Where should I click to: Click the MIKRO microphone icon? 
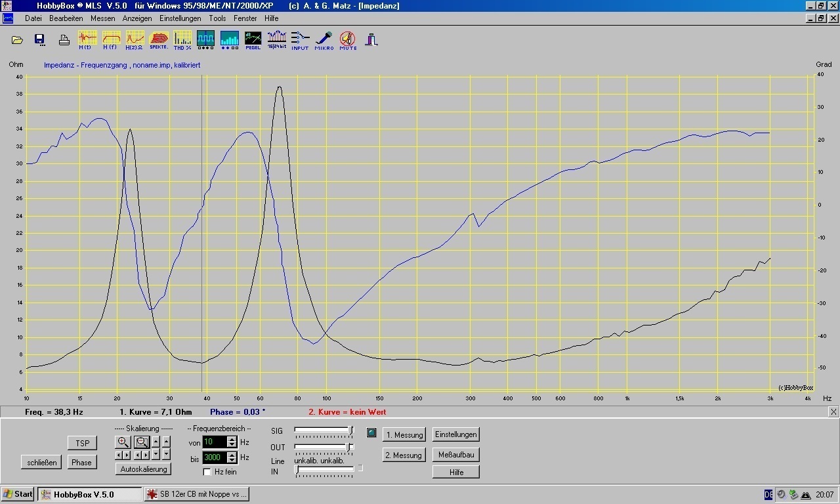pos(324,39)
